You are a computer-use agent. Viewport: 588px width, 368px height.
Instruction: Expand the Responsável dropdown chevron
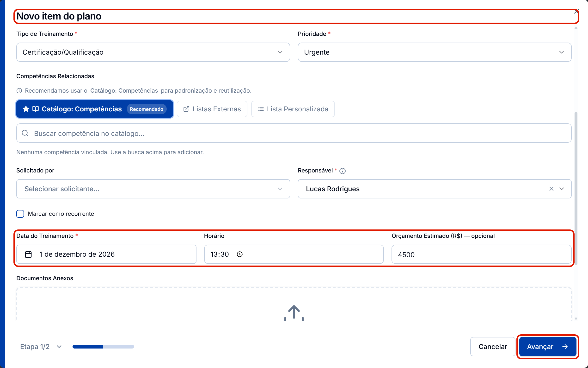(x=562, y=189)
